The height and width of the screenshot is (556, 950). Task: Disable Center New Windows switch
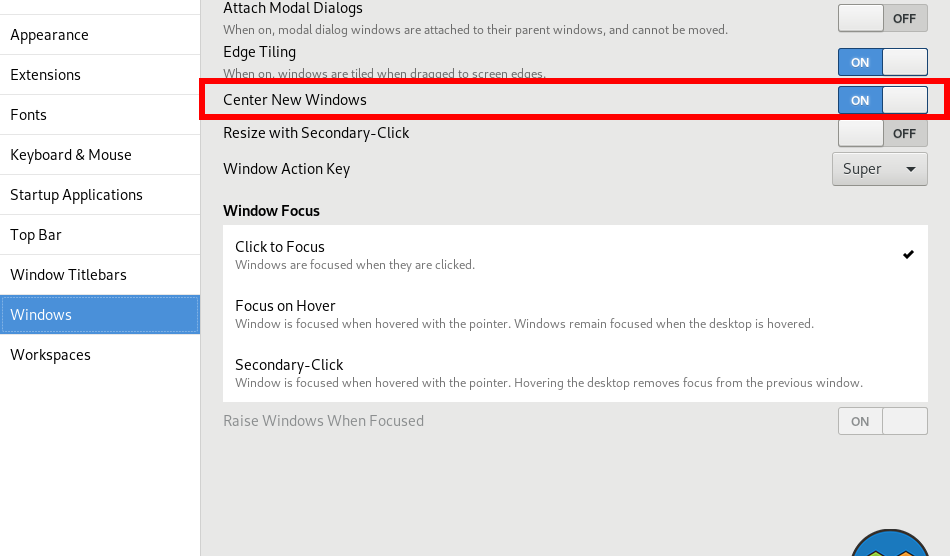(882, 100)
